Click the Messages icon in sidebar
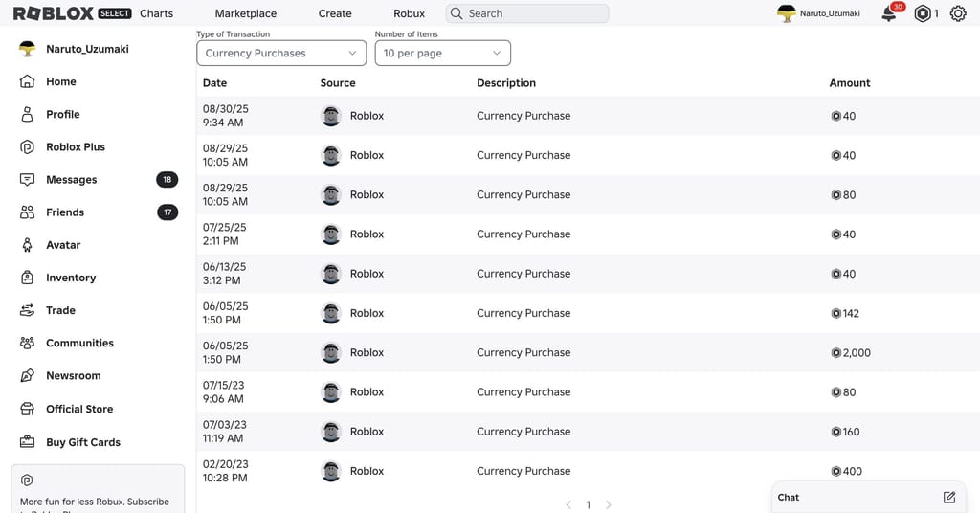Image resolution: width=980 pixels, height=513 pixels. pos(27,179)
